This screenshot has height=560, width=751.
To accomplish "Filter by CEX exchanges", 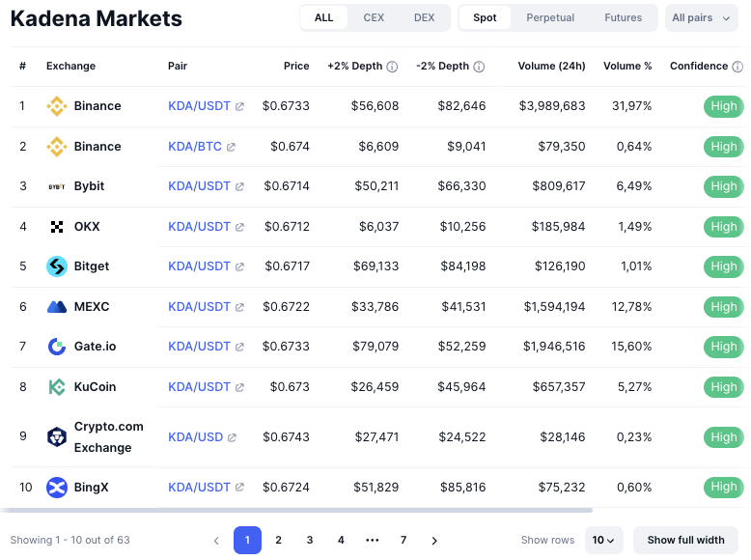I will (x=374, y=17).
